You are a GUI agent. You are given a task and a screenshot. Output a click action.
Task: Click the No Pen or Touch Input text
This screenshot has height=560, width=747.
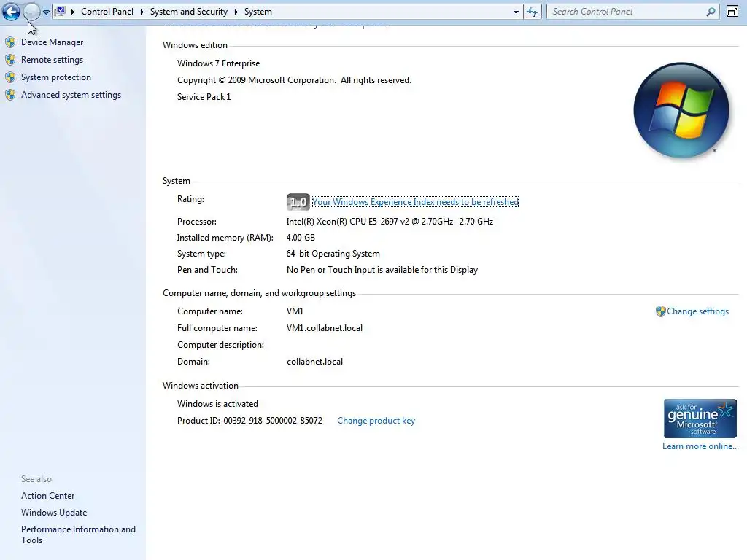coord(382,270)
